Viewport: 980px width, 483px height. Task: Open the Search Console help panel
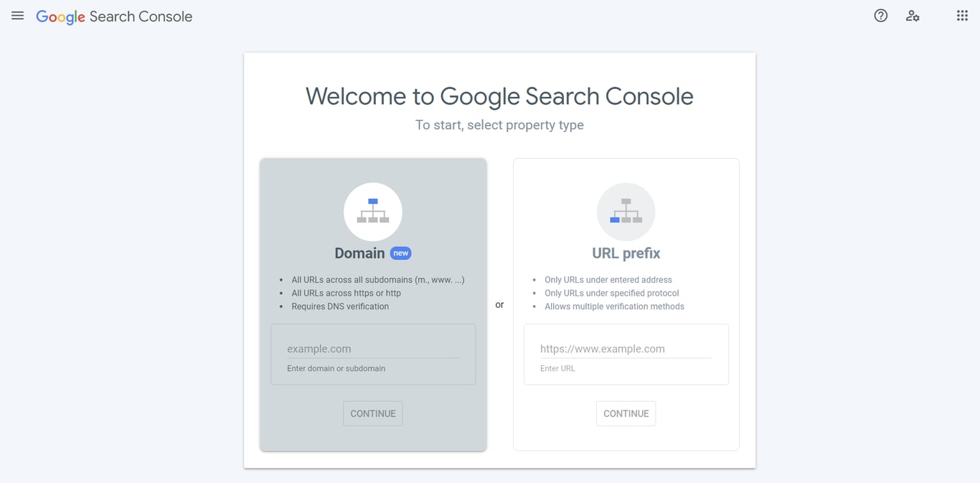[x=880, y=15]
